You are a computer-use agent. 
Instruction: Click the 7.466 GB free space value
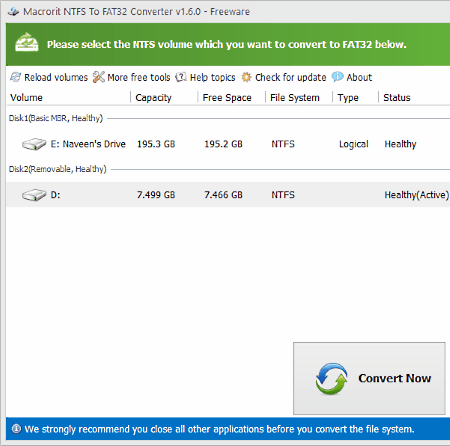click(223, 195)
